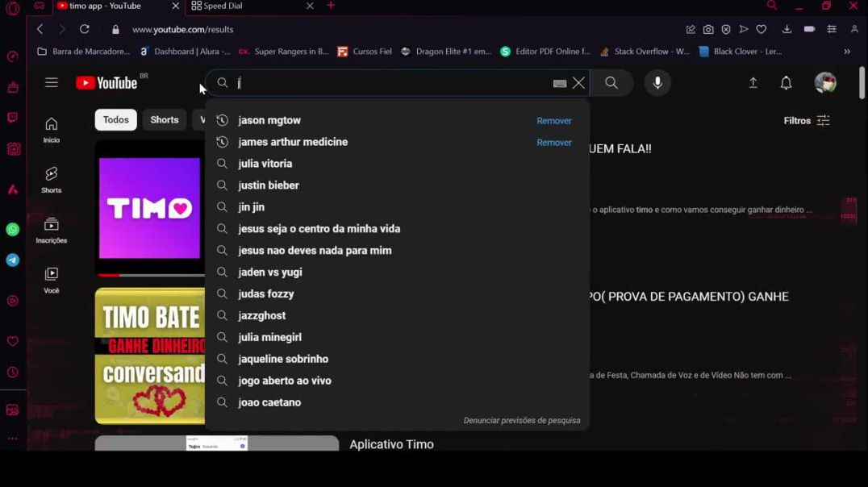Open the tab search magnifier in title bar
The image size is (868, 487).
click(772, 6)
